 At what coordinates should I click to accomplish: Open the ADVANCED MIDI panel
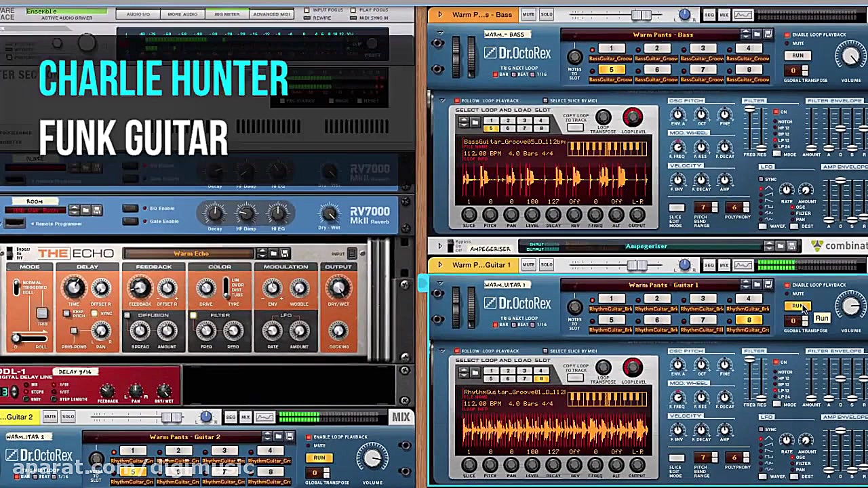click(x=271, y=14)
